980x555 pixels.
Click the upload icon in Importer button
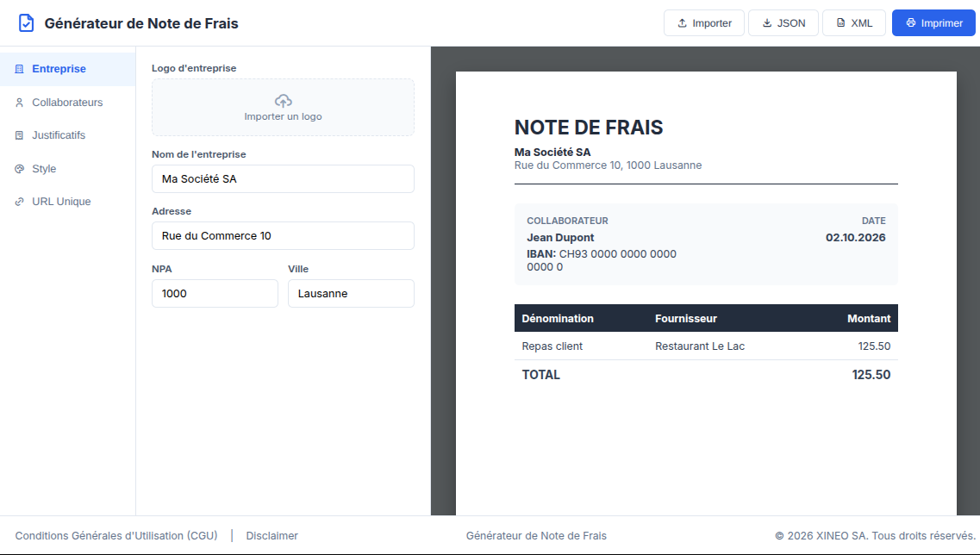click(x=682, y=23)
